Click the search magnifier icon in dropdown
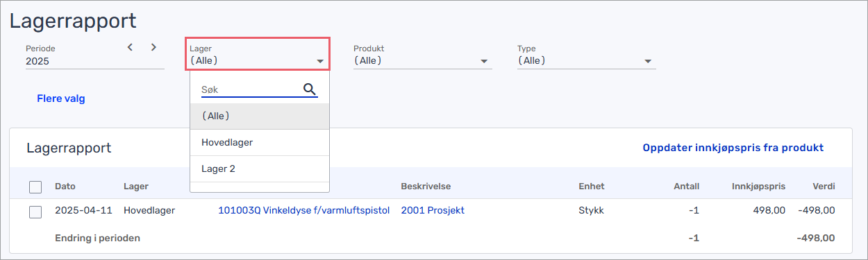Viewport: 868px width, 260px height. coord(310,89)
